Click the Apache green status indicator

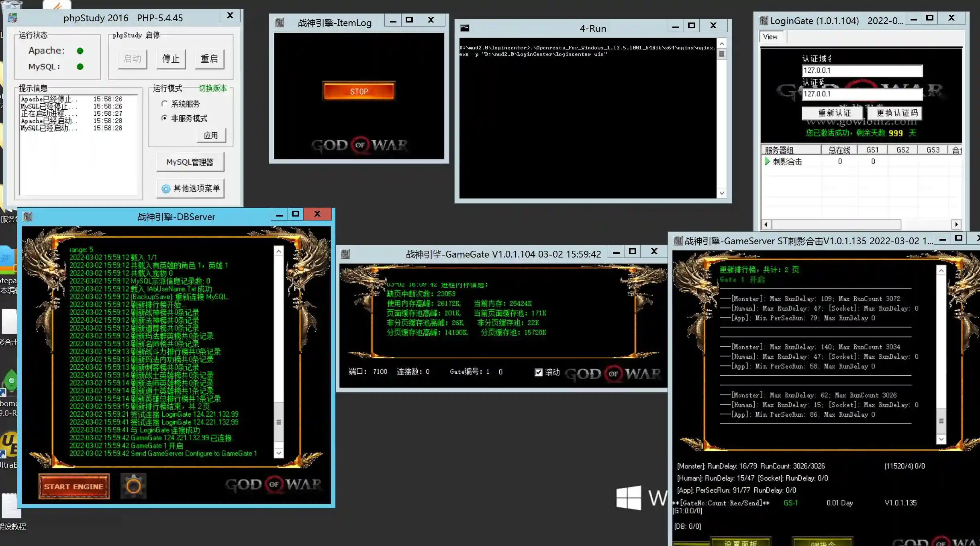click(80, 51)
